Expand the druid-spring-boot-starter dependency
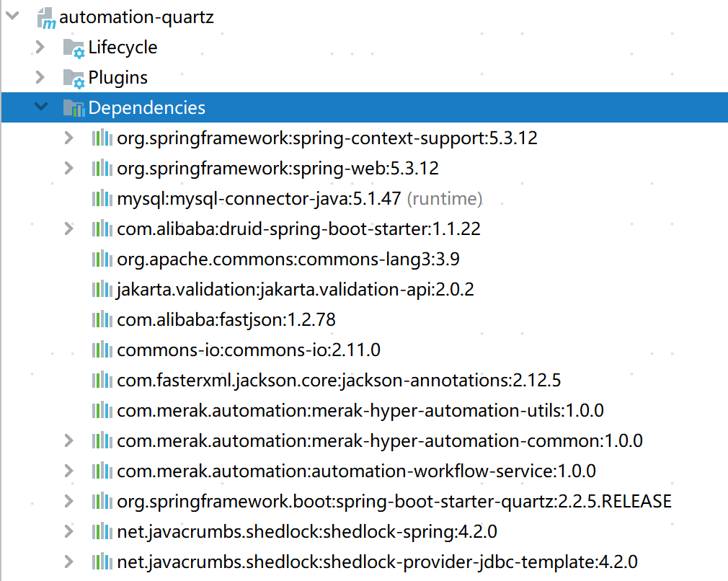This screenshot has height=581, width=728. (69, 229)
